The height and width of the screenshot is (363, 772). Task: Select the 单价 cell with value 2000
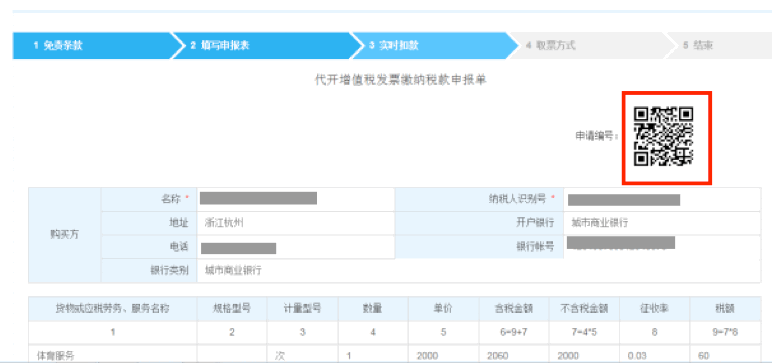[444, 355]
